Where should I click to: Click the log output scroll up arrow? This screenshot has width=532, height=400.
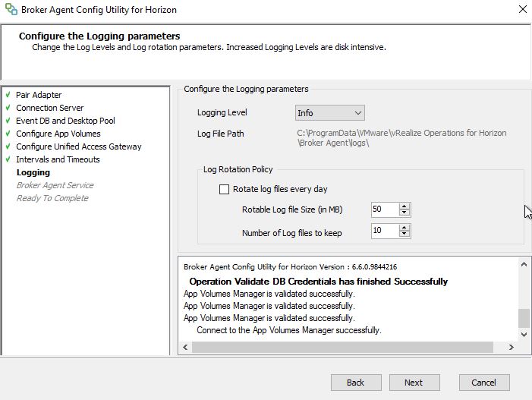pos(524,264)
